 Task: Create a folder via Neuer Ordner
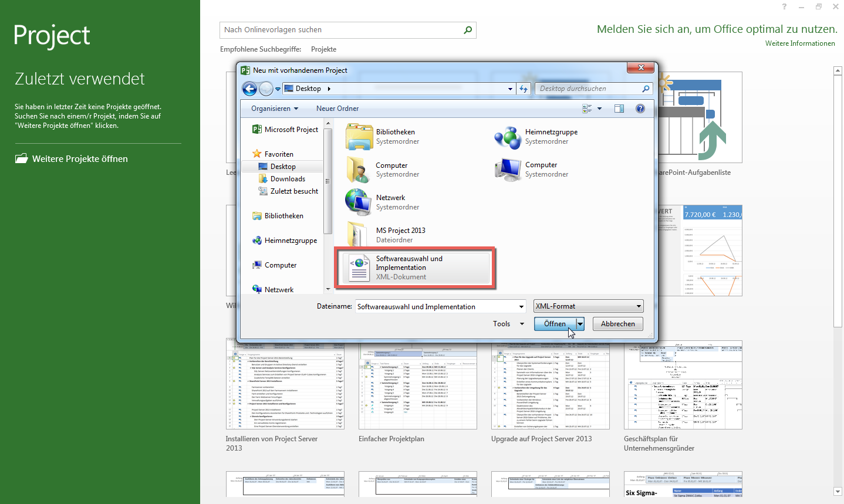(x=337, y=108)
